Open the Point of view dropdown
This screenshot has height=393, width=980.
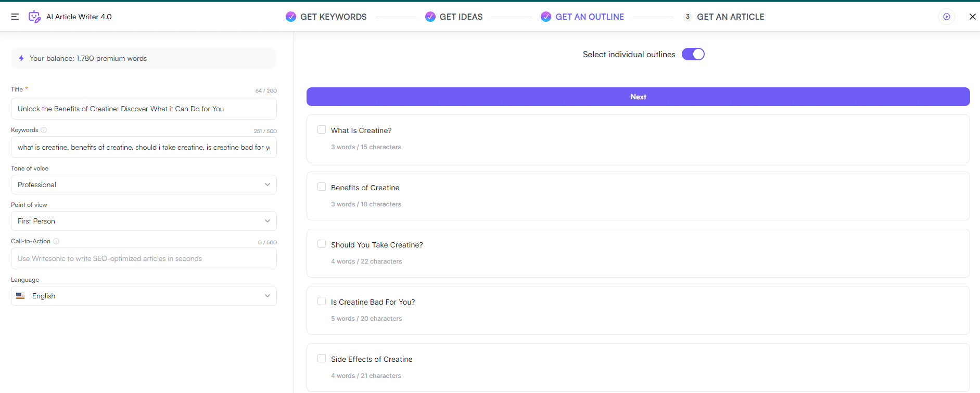click(x=144, y=221)
